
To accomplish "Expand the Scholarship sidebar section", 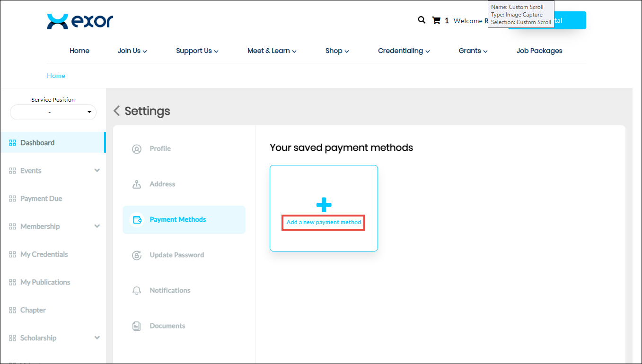I will coord(97,338).
